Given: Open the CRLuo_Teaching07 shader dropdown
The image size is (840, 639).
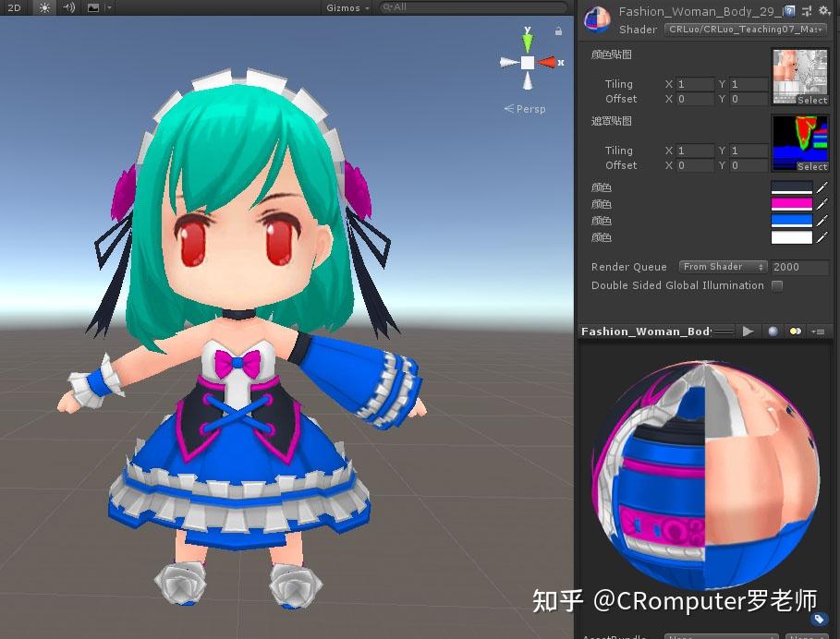Looking at the screenshot, I should (x=744, y=29).
